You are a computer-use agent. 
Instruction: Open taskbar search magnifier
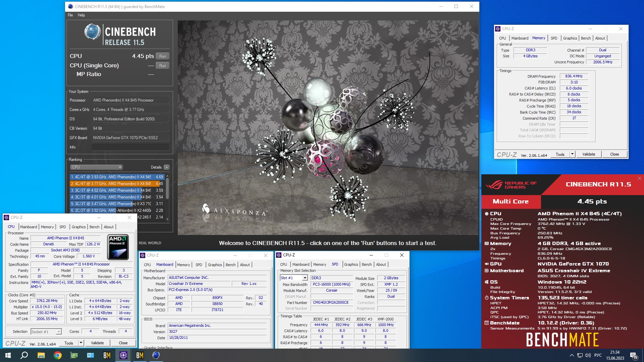tap(24, 355)
